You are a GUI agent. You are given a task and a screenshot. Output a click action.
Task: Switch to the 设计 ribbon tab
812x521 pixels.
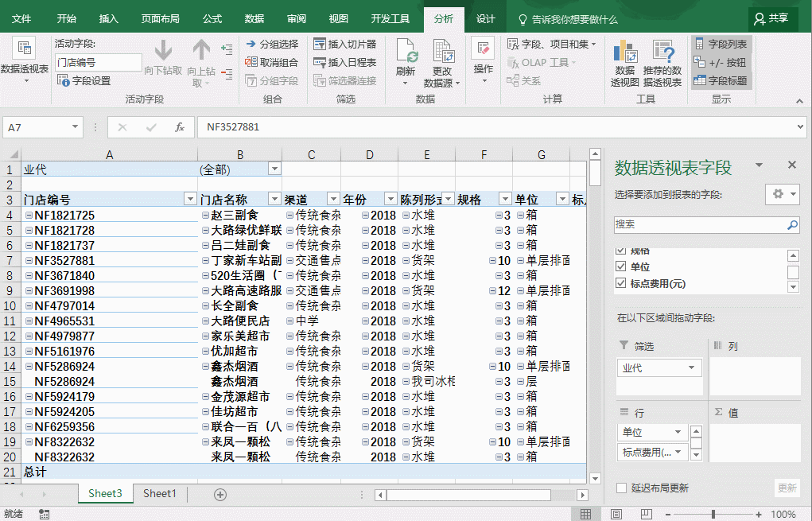pyautogui.click(x=485, y=19)
